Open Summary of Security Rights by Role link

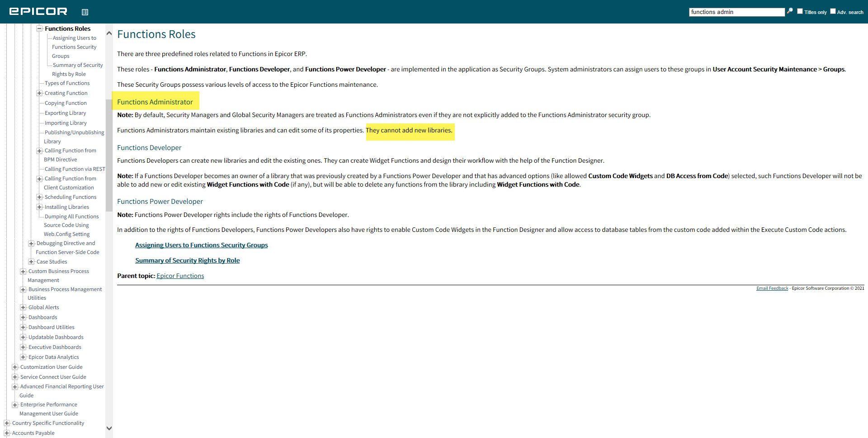(187, 260)
